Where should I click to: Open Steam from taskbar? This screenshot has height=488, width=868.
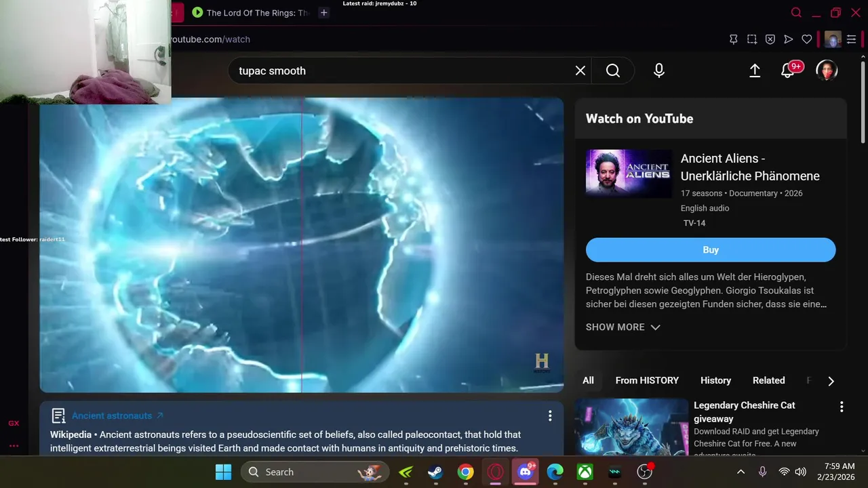(x=435, y=472)
